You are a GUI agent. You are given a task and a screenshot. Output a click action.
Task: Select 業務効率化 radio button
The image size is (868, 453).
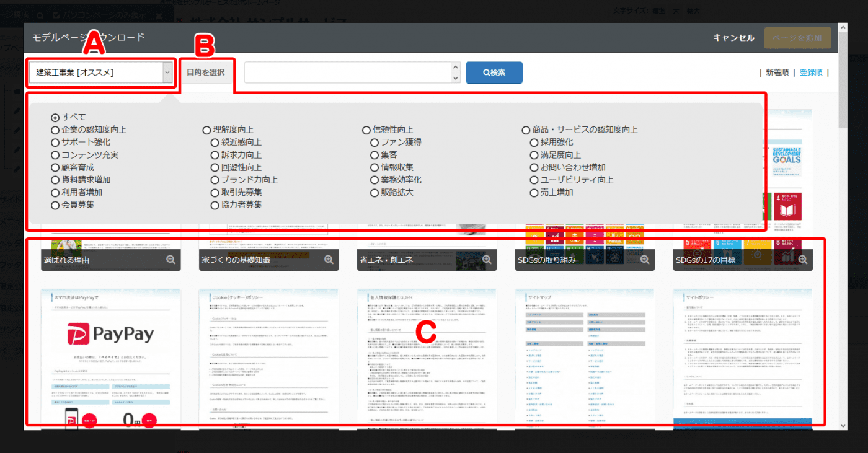pyautogui.click(x=374, y=180)
